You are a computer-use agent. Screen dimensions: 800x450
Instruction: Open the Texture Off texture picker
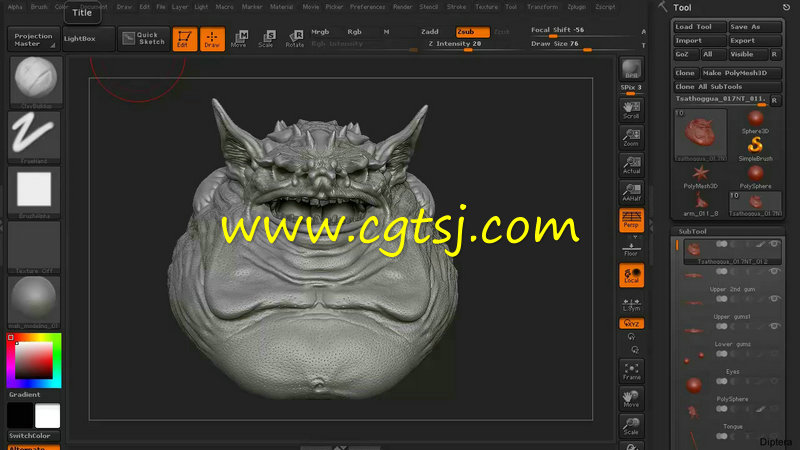coord(34,247)
